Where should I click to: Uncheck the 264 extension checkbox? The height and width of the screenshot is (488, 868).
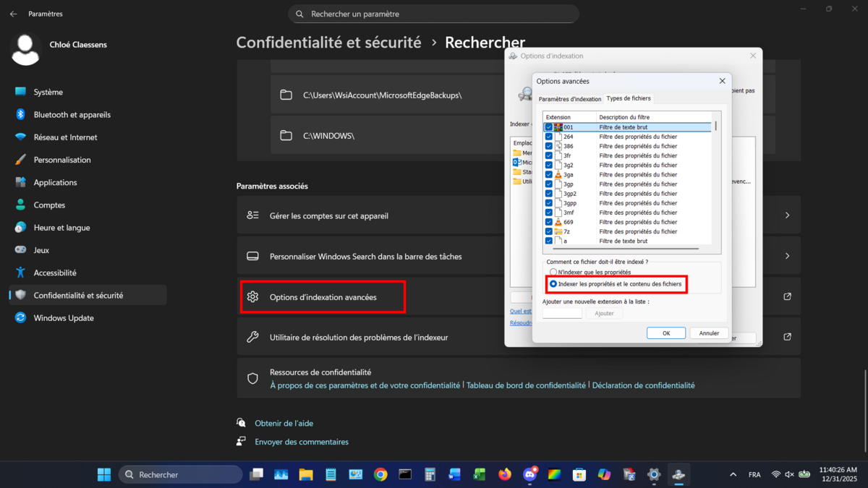549,136
